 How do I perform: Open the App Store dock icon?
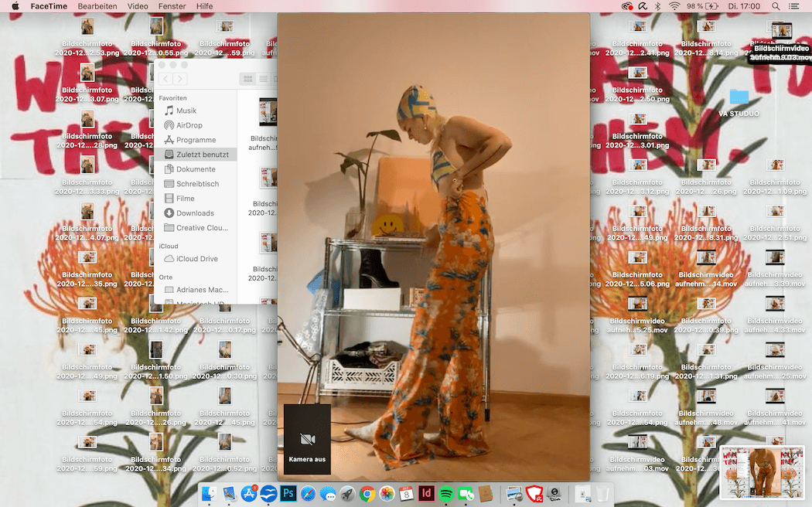coord(249,493)
